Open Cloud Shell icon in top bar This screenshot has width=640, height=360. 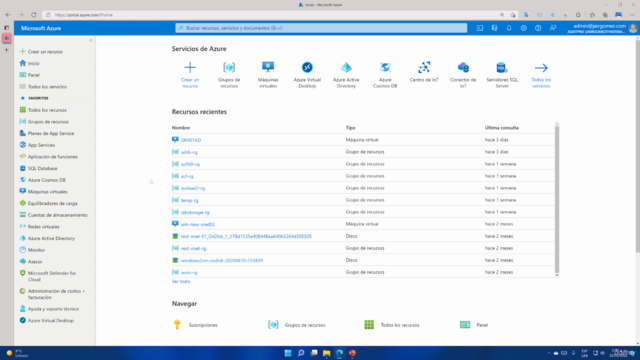click(x=480, y=28)
